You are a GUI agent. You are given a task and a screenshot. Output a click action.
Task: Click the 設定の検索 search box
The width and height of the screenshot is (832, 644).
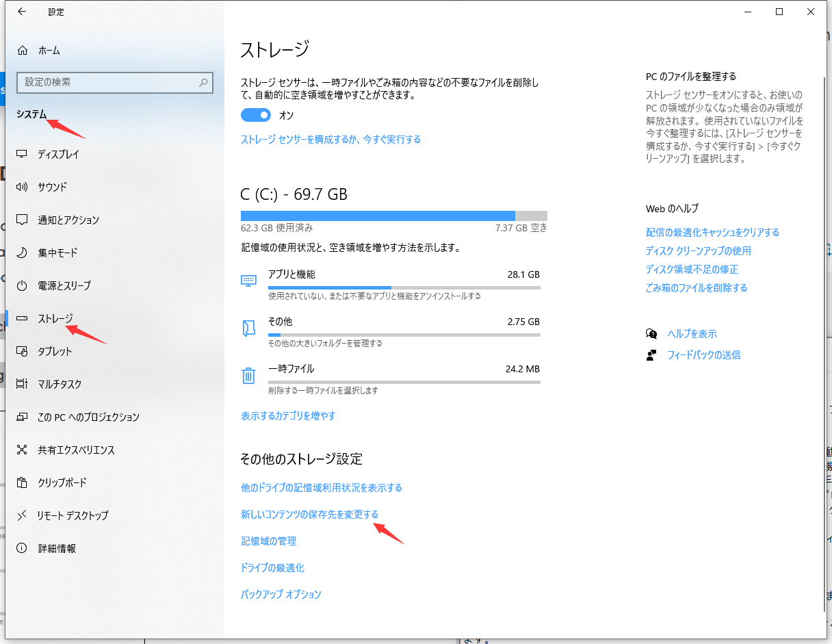[x=115, y=82]
